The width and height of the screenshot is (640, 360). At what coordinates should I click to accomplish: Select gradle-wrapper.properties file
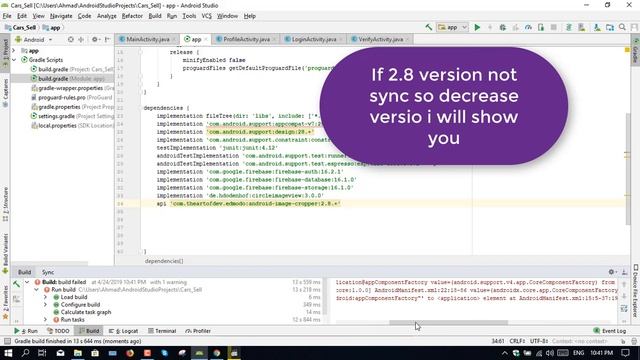tap(72, 88)
